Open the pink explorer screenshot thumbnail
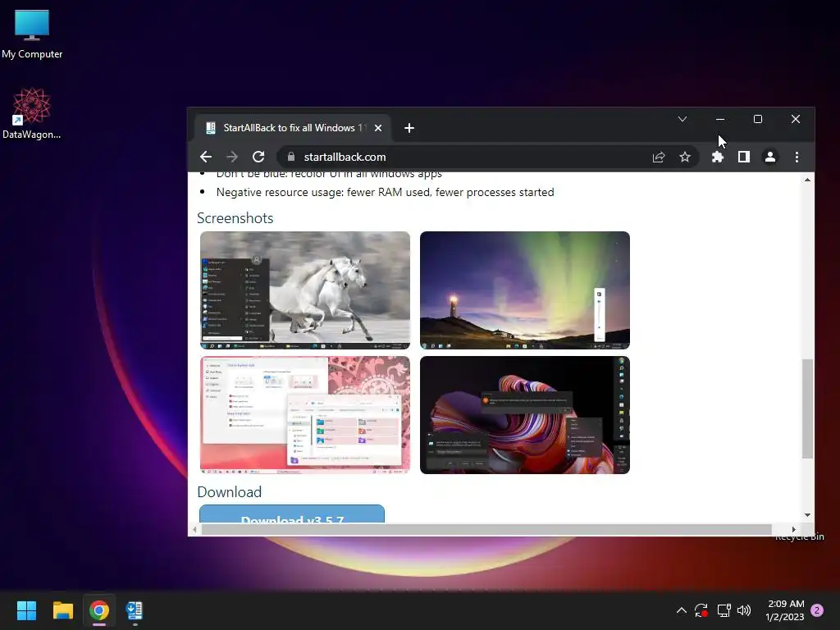The width and height of the screenshot is (840, 630). [x=305, y=415]
